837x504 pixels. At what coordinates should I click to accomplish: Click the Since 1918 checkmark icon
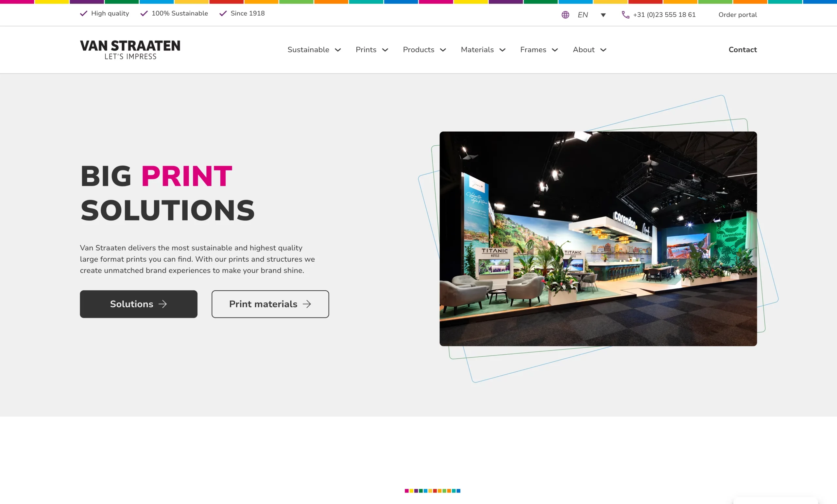pos(223,14)
